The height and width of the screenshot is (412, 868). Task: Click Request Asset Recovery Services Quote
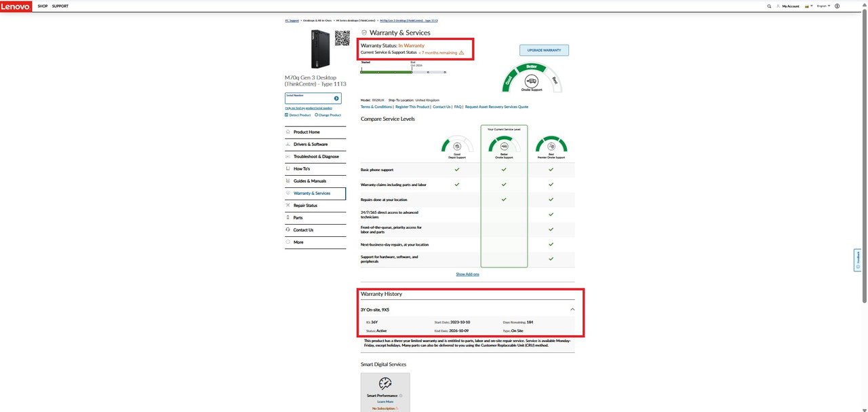[496, 107]
